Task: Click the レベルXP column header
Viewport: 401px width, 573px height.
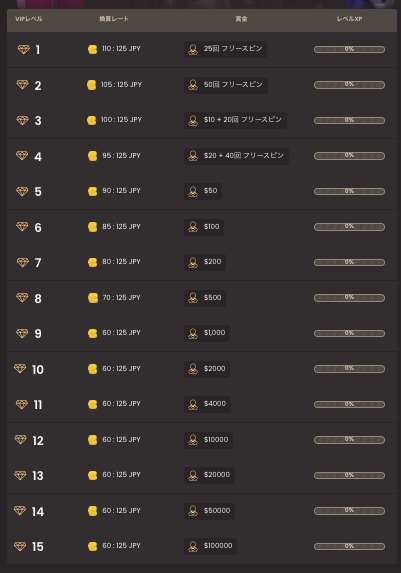Action: [349, 19]
